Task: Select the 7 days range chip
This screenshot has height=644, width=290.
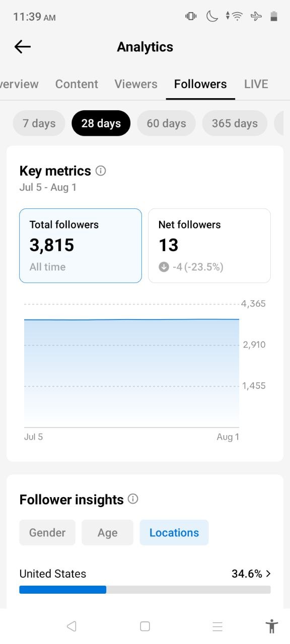Action: click(39, 123)
